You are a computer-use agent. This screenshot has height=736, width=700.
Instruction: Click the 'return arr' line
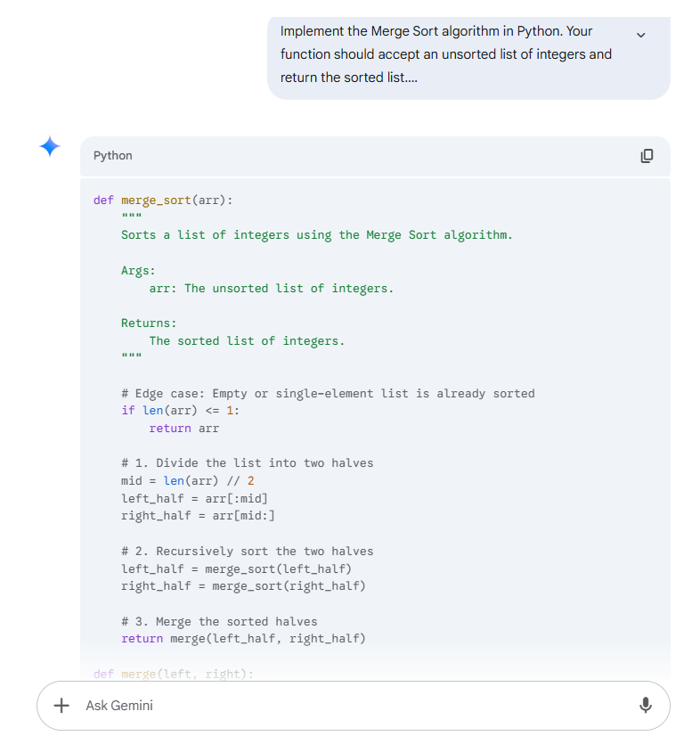[x=184, y=428]
